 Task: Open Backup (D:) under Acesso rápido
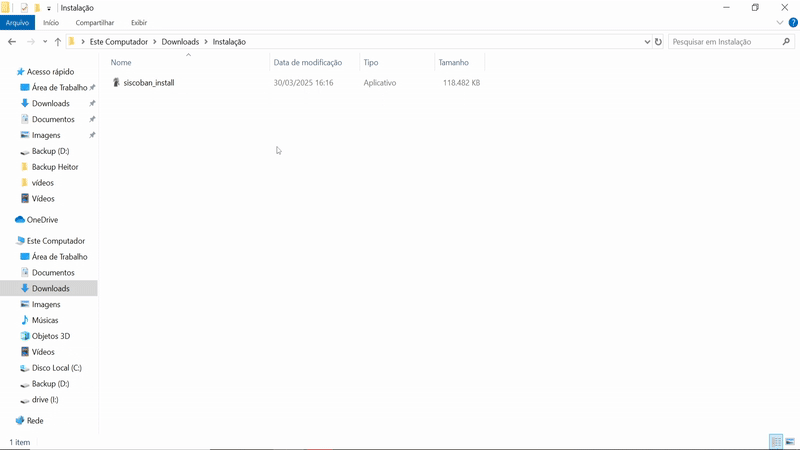pyautogui.click(x=51, y=151)
